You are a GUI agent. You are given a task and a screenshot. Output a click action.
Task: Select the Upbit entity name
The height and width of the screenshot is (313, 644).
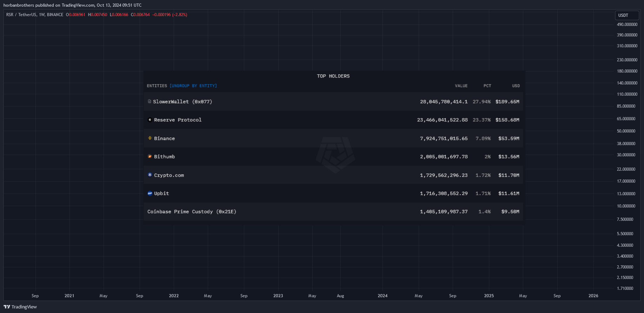pyautogui.click(x=161, y=193)
